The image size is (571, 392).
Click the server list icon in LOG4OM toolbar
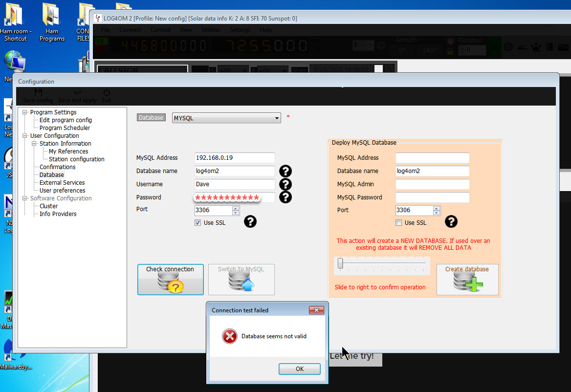tap(549, 47)
